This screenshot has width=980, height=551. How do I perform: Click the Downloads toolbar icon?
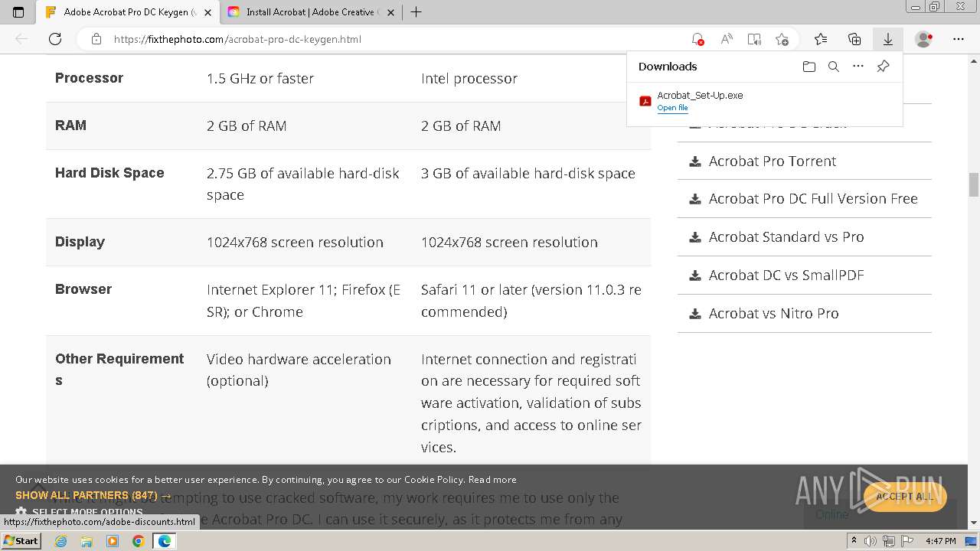tap(888, 39)
